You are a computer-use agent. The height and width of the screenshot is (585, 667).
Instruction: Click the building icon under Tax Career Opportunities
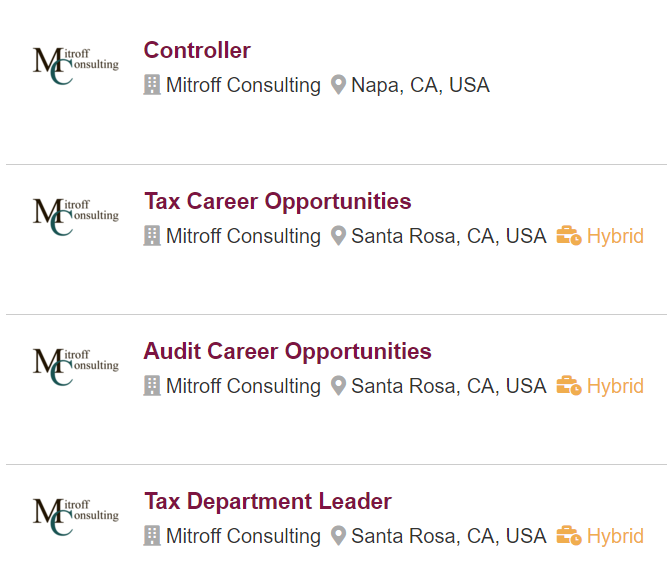point(152,236)
